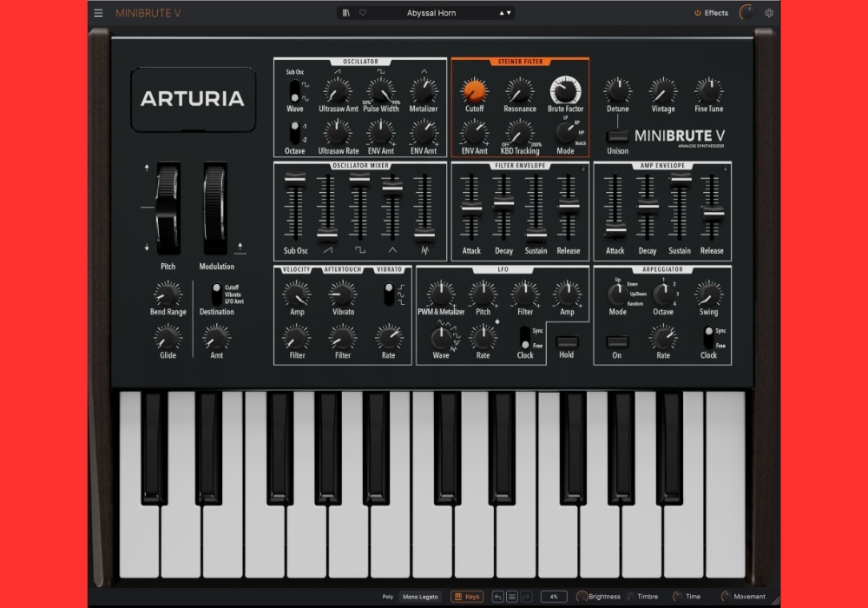Click the Resonance knob
The height and width of the screenshot is (608, 868).
point(519,90)
